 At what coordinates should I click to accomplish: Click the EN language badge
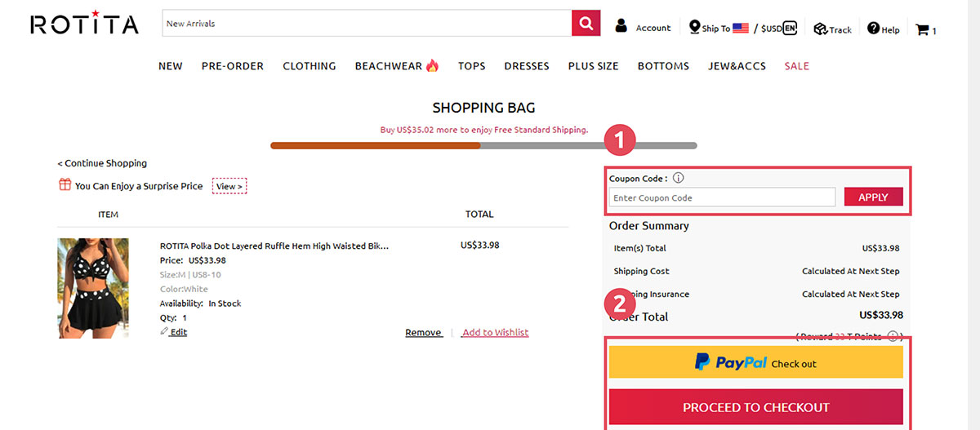789,28
